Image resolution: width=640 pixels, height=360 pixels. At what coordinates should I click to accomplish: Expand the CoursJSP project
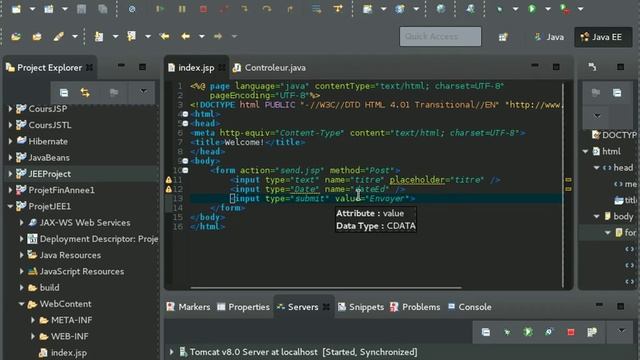click(x=10, y=109)
